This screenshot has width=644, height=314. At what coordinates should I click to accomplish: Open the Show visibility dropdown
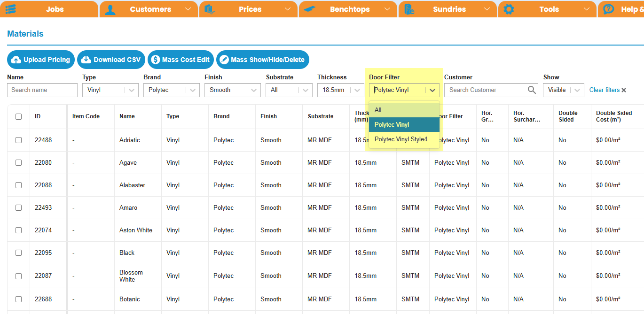coord(564,90)
